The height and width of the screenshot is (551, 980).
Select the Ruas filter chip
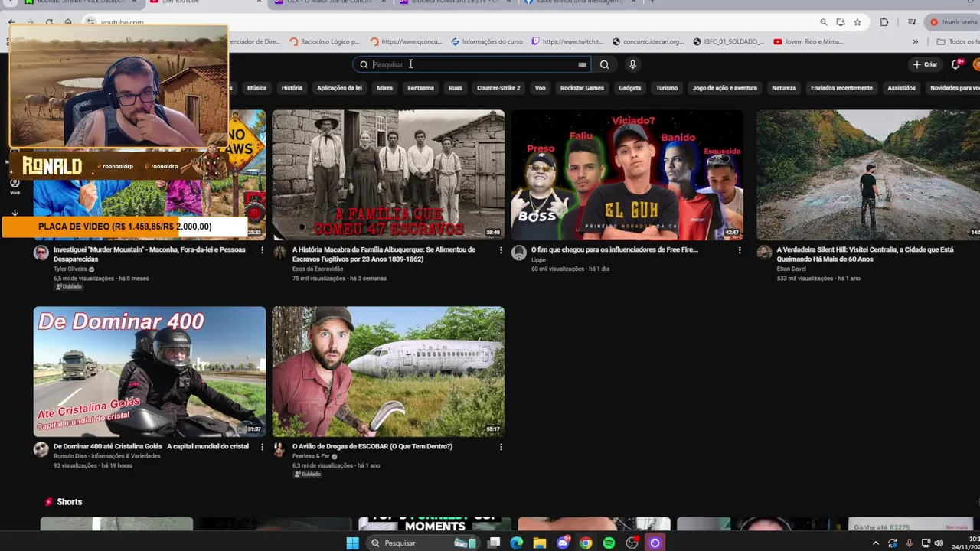click(x=456, y=88)
